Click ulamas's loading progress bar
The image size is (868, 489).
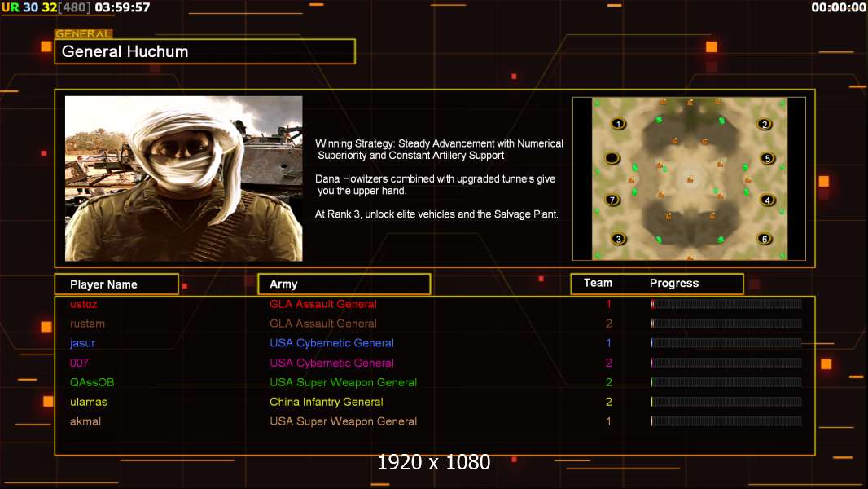tap(726, 402)
